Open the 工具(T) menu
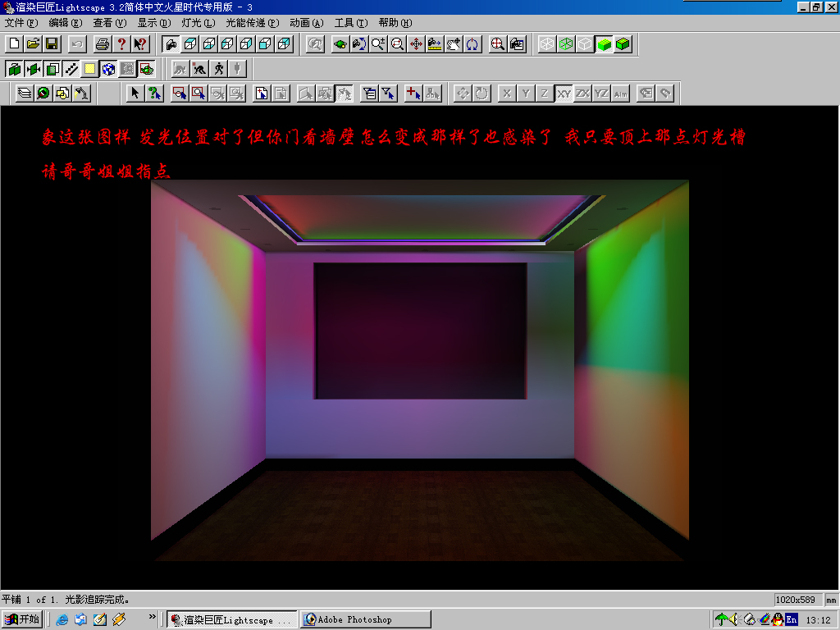The height and width of the screenshot is (630, 840). [x=351, y=23]
